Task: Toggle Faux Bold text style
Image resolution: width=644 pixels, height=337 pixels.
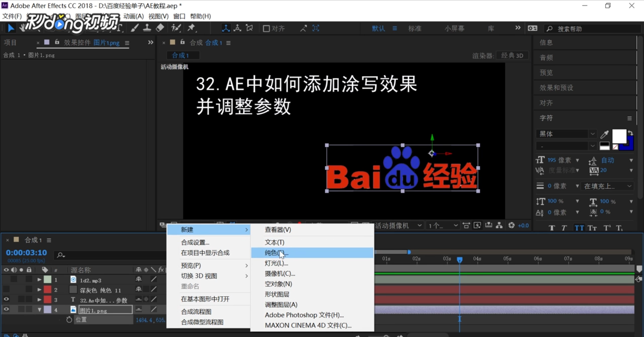Action: coord(552,228)
